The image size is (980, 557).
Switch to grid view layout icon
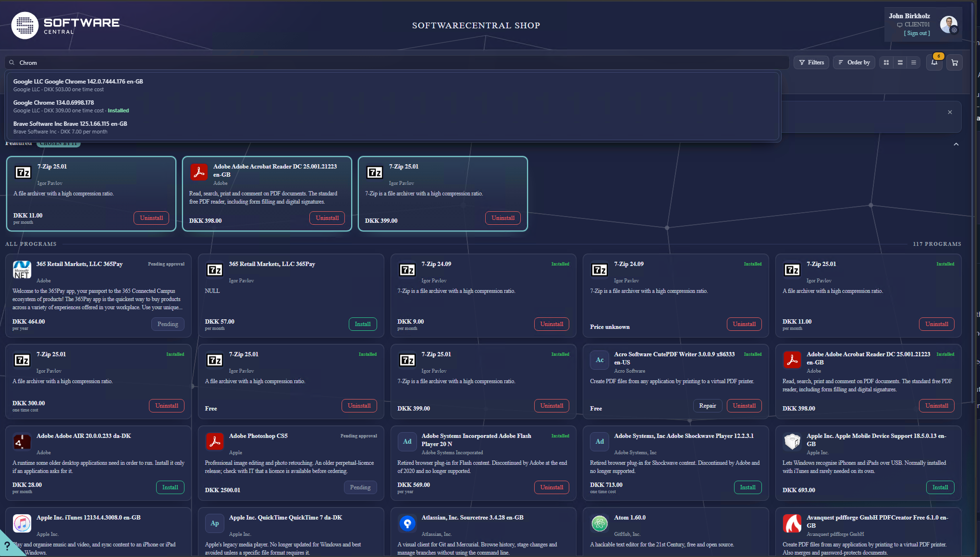click(886, 62)
